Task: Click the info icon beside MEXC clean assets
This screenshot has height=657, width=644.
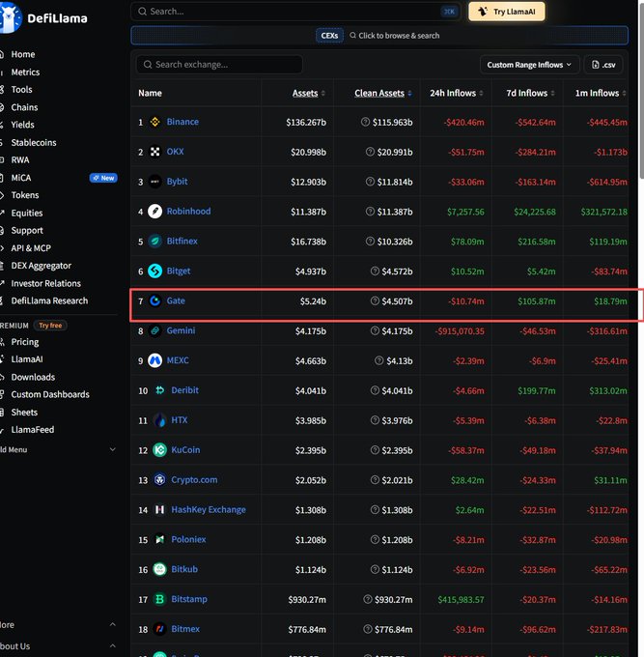Action: coord(378,360)
